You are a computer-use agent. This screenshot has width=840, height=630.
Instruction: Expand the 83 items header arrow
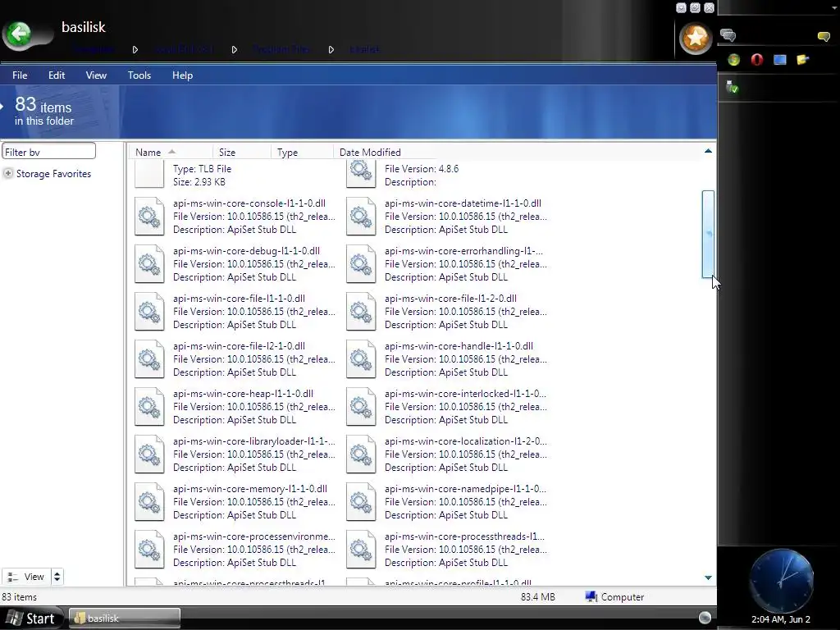2,106
